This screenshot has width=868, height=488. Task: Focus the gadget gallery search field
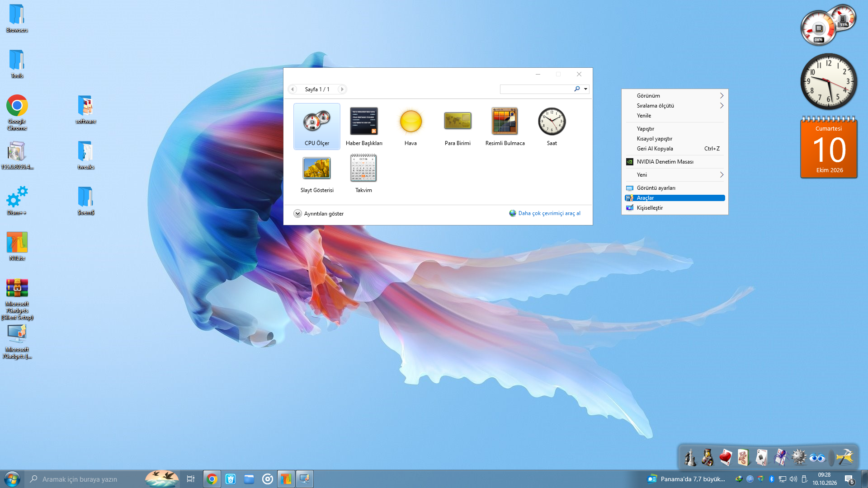pos(537,89)
